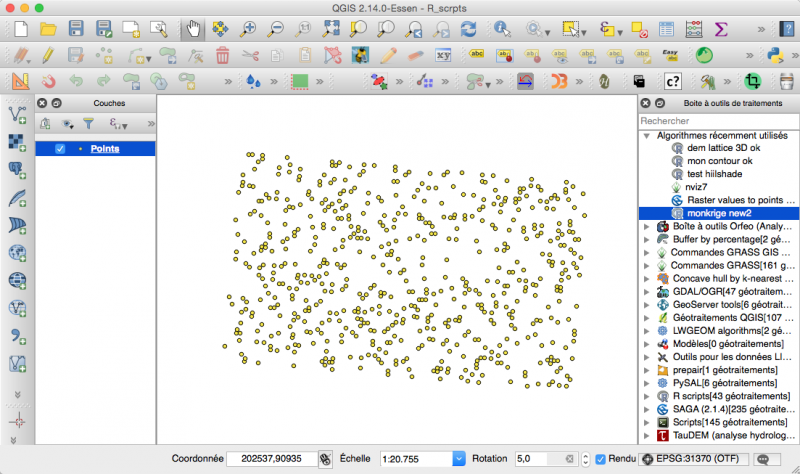Expand the R scripts group
Image resolution: width=800 pixels, height=474 pixels.
647,396
